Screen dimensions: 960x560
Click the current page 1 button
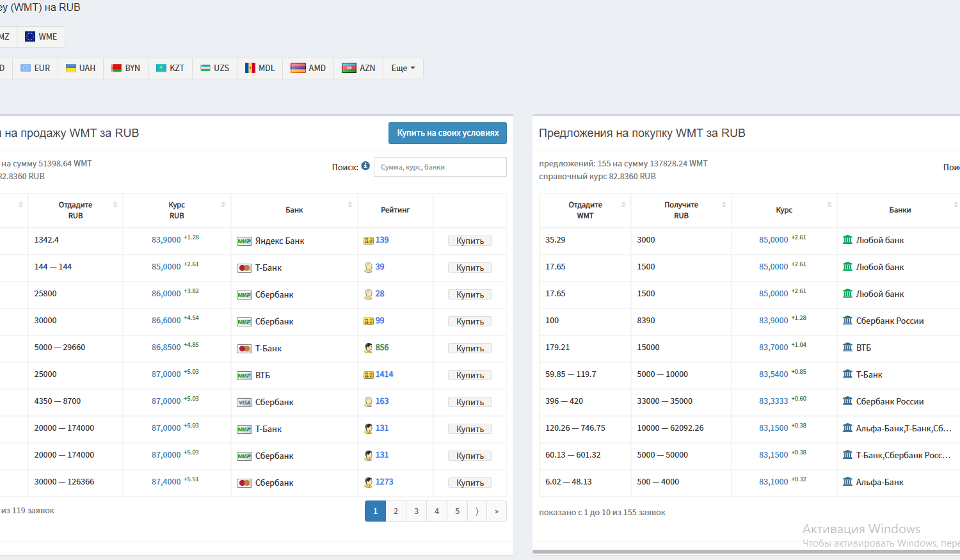click(x=375, y=511)
